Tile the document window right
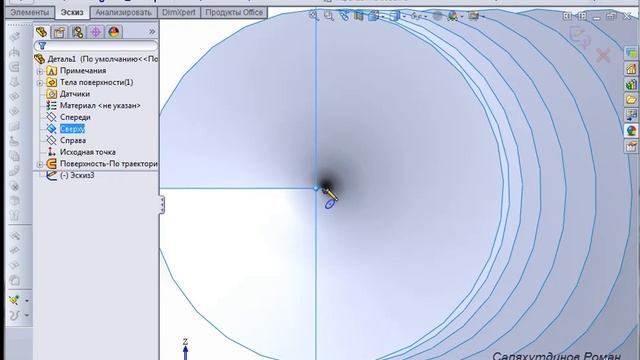Screen dimensions: 640x360 click(582, 16)
